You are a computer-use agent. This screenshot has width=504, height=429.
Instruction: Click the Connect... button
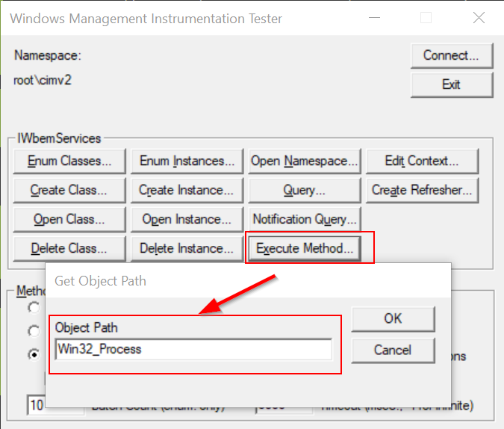tap(451, 55)
